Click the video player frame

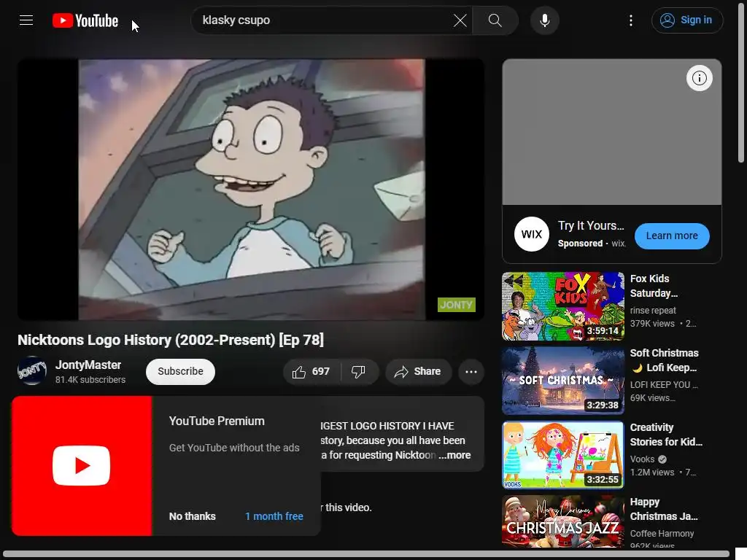point(251,190)
